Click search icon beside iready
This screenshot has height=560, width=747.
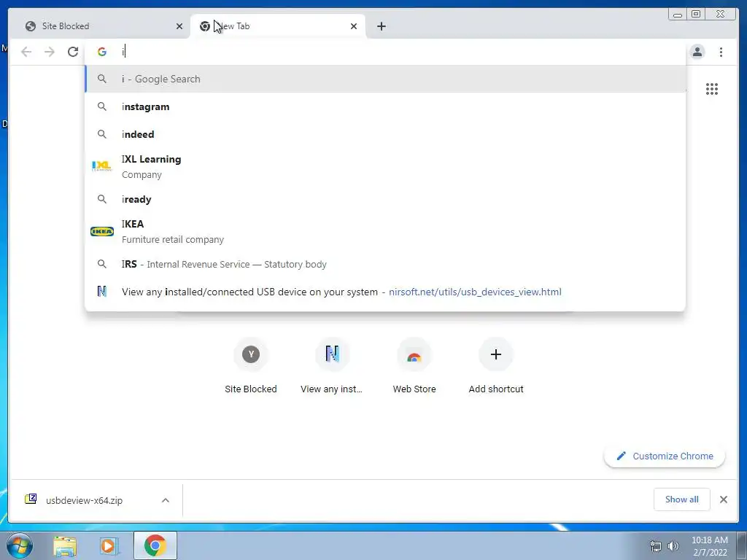click(x=102, y=198)
